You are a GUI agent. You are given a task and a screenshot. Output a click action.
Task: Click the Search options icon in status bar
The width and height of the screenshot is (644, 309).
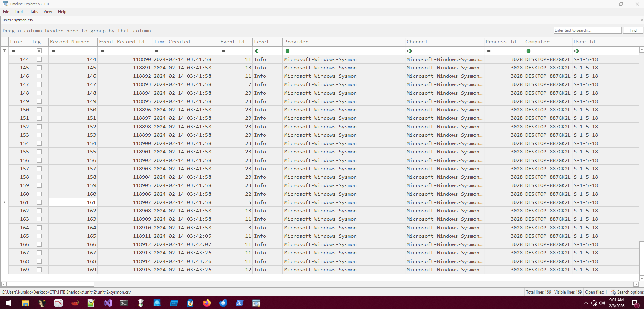tap(613, 292)
